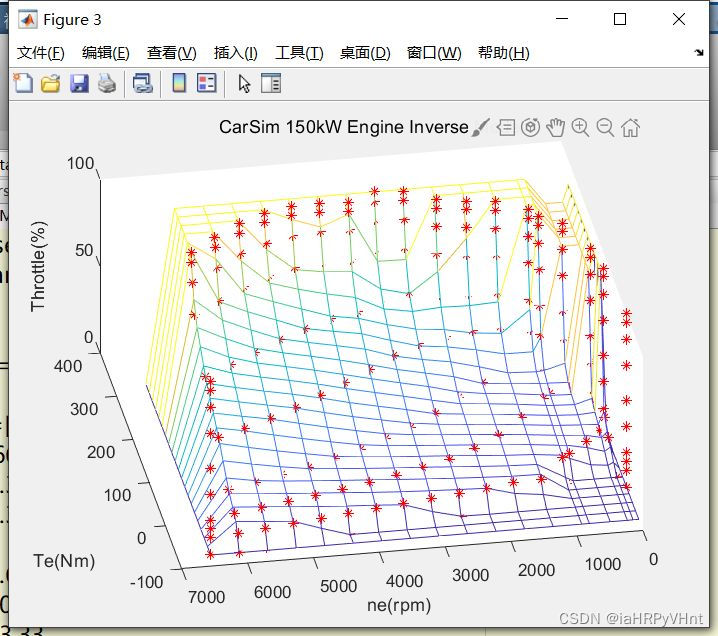The height and width of the screenshot is (636, 718).
Task: Activate the Zoom Out tool
Action: point(605,127)
